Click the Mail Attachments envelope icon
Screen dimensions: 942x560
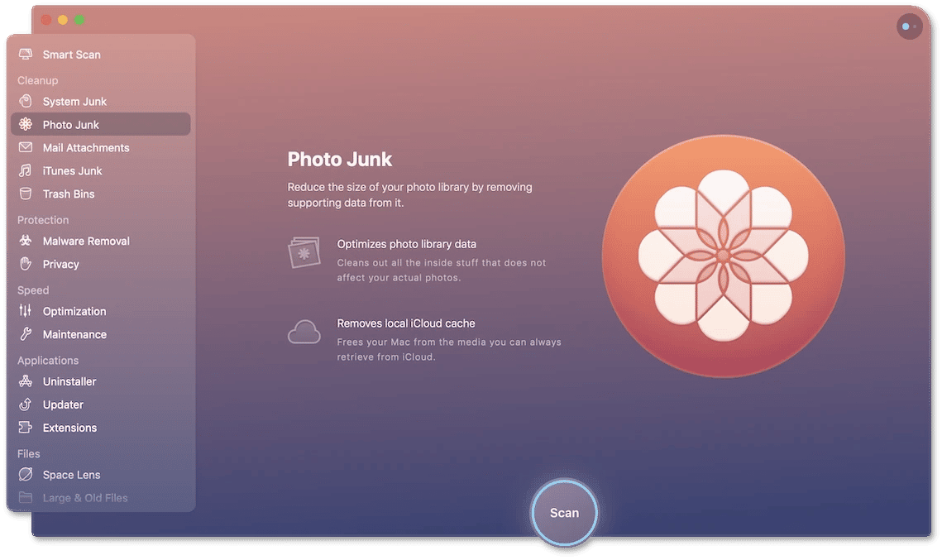(26, 147)
